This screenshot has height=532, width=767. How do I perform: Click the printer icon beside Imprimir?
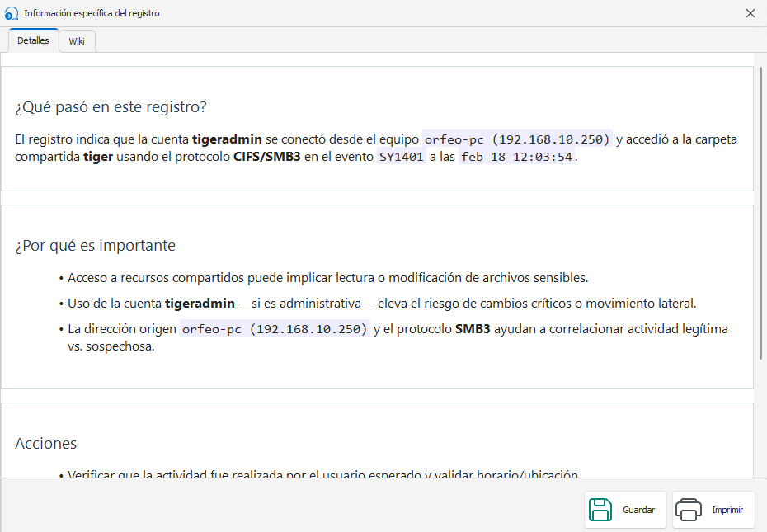point(689,509)
